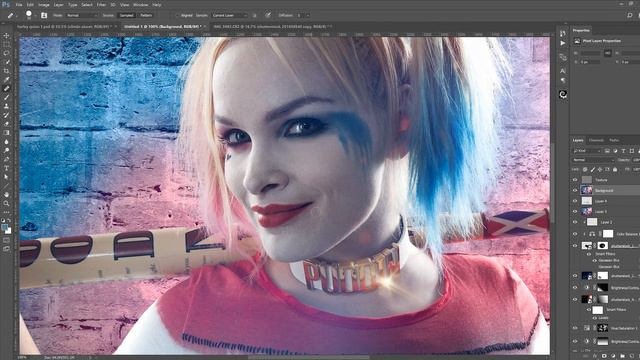Set Source to Pattern
640x360 pixels.
click(146, 15)
